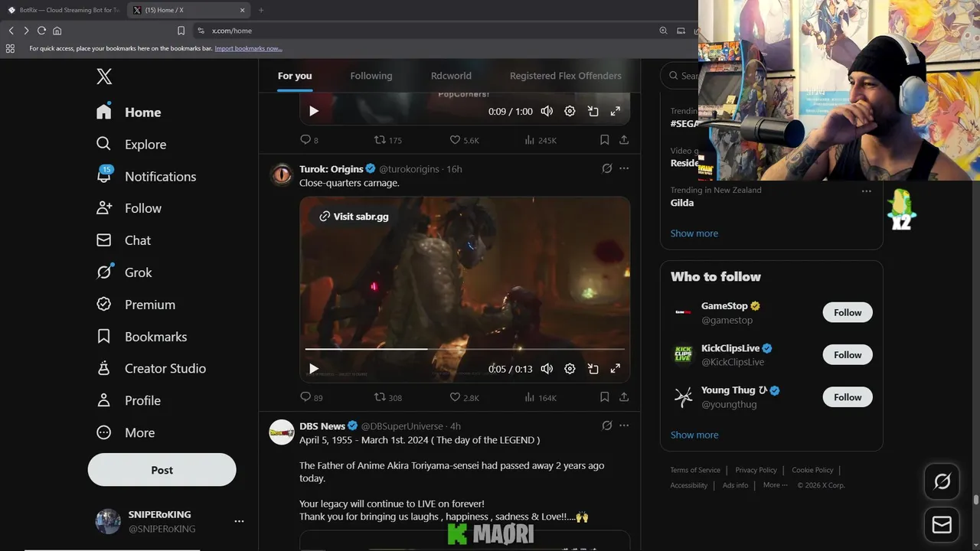This screenshot has height=551, width=980.
Task: Click Grok icon on Turok post
Action: pyautogui.click(x=607, y=168)
